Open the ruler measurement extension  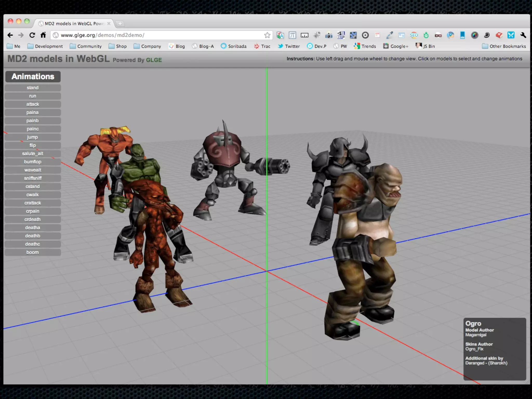(x=304, y=35)
